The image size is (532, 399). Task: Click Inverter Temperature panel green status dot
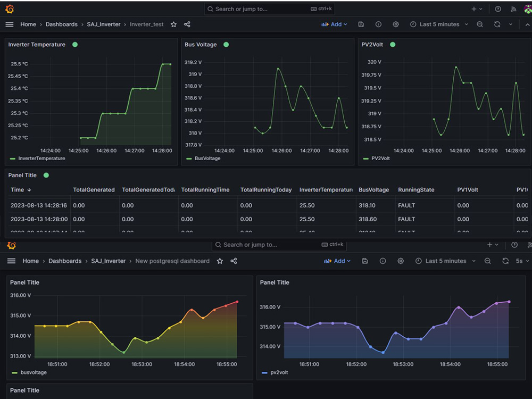(x=75, y=45)
